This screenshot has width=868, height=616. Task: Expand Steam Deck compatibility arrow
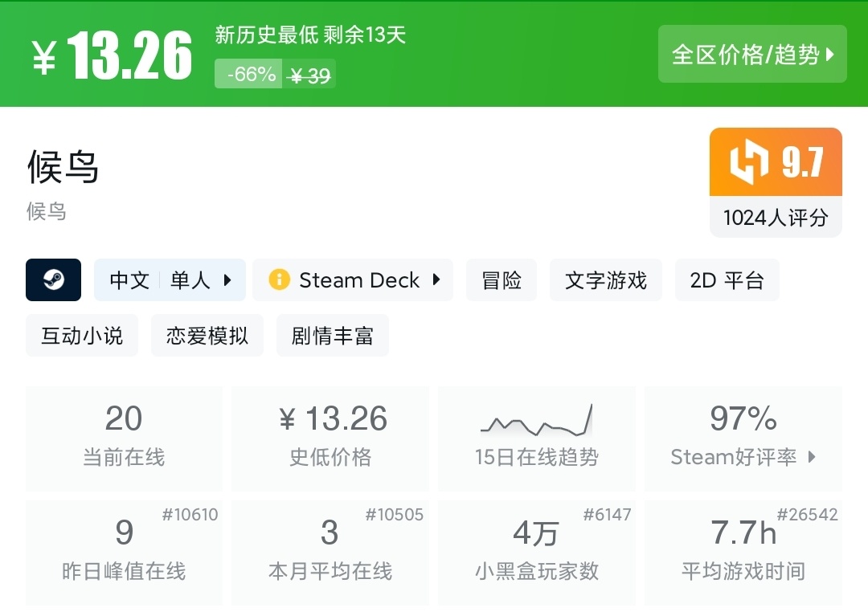tap(436, 279)
